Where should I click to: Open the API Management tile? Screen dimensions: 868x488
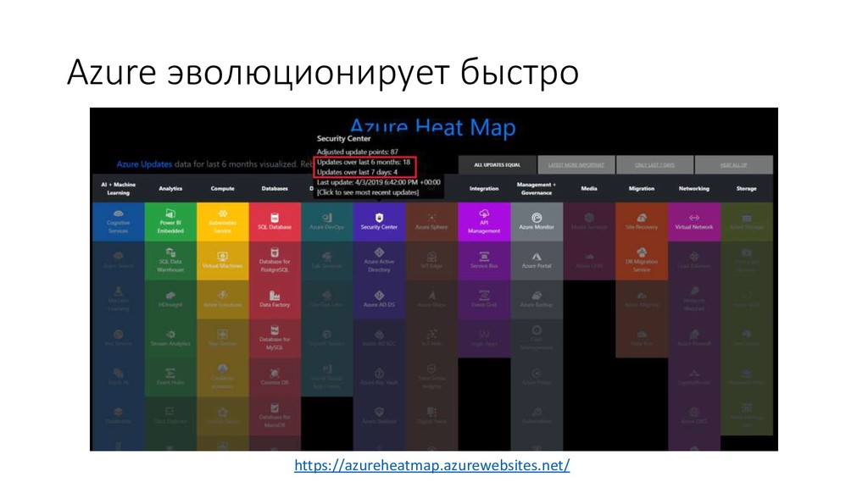point(484,222)
